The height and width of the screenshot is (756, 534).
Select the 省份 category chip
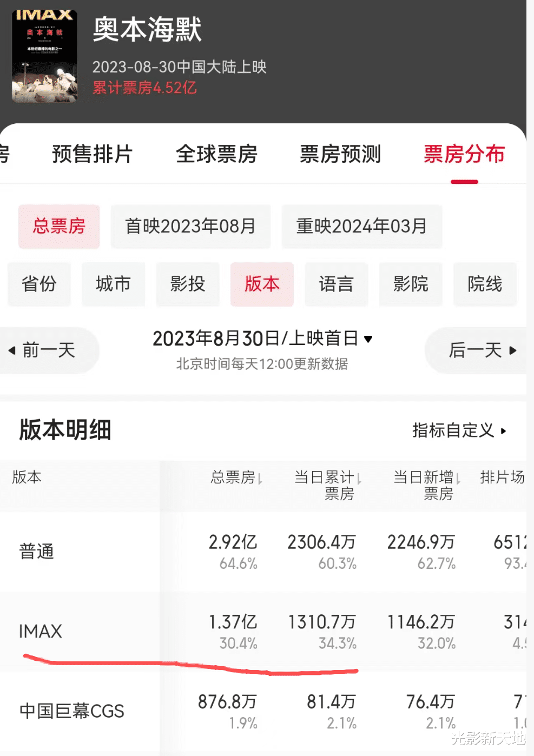pyautogui.click(x=39, y=284)
